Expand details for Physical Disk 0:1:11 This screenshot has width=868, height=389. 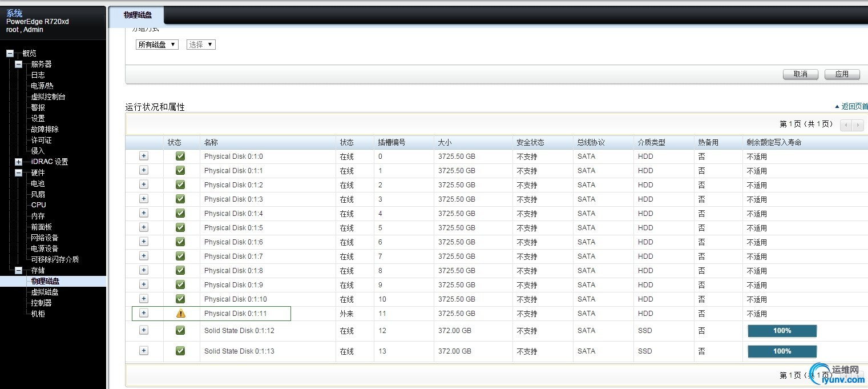144,312
